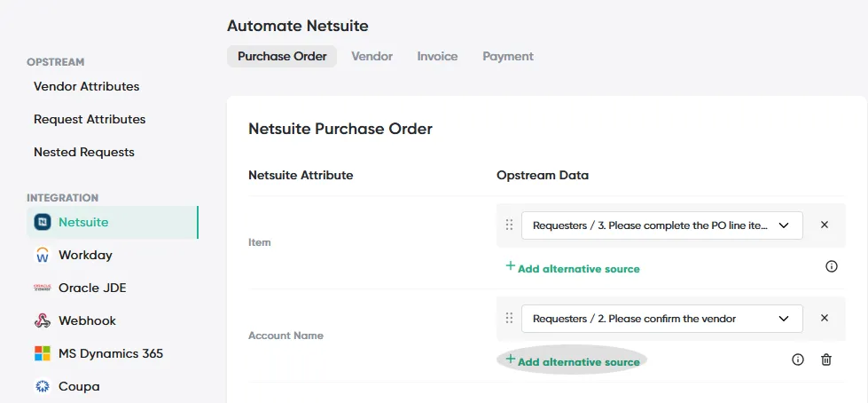Switch to the Payment tab

(508, 57)
